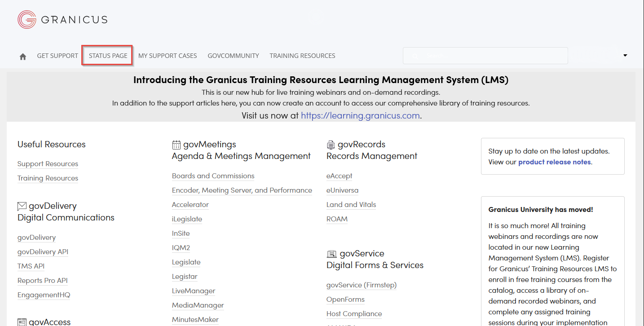Open the STATUS PAGE menu item

pos(107,55)
